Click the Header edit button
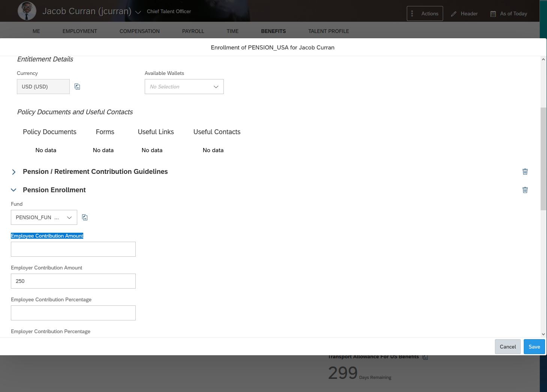This screenshot has width=547, height=392. click(x=464, y=13)
